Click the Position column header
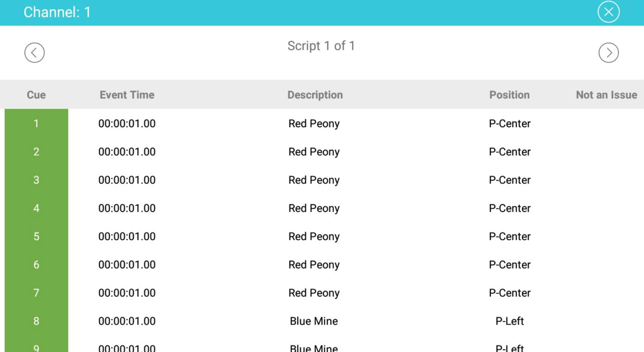 (509, 95)
